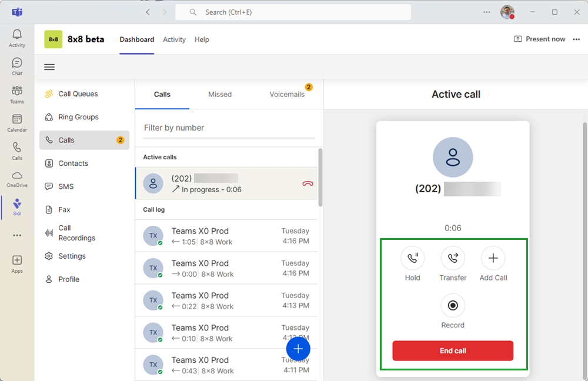Click the red End call button

click(453, 351)
